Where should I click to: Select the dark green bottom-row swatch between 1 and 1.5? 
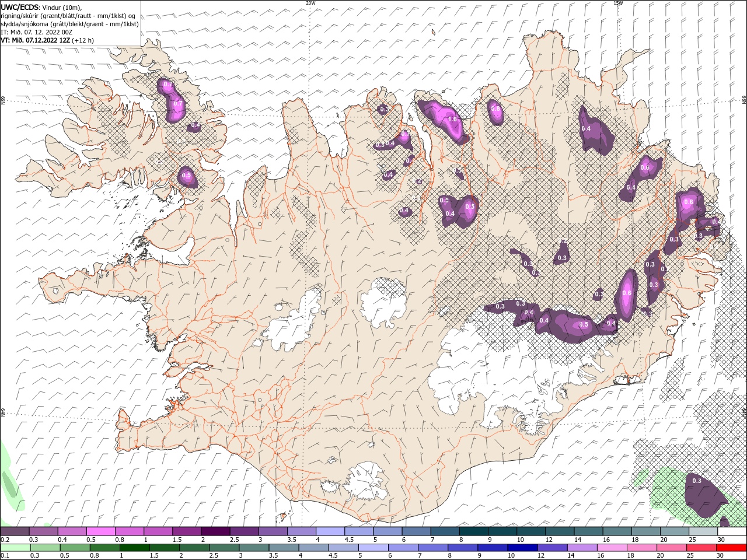135,548
